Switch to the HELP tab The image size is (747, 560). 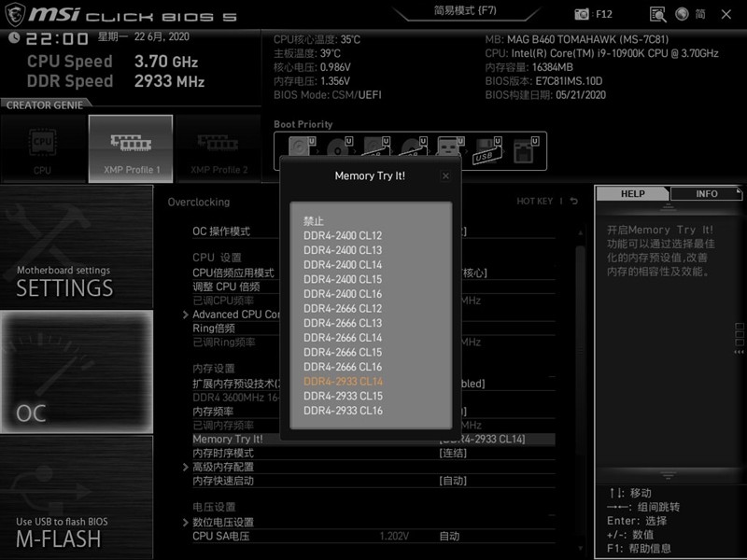click(633, 194)
